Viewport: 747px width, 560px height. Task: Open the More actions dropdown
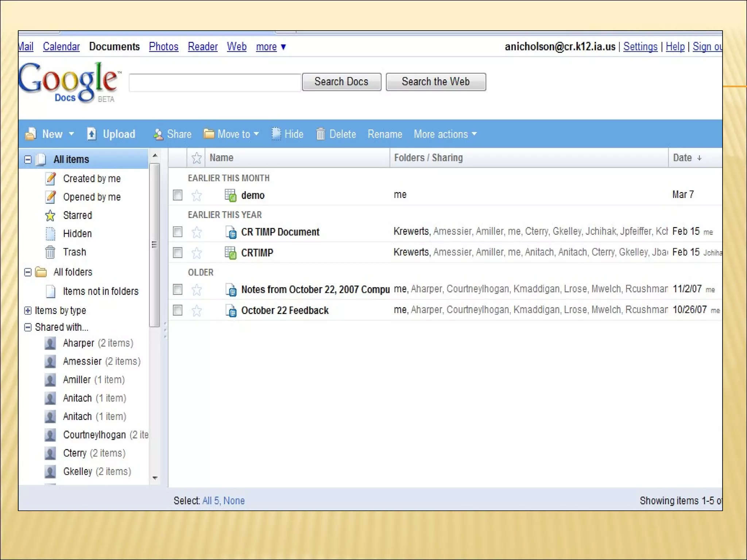point(445,134)
